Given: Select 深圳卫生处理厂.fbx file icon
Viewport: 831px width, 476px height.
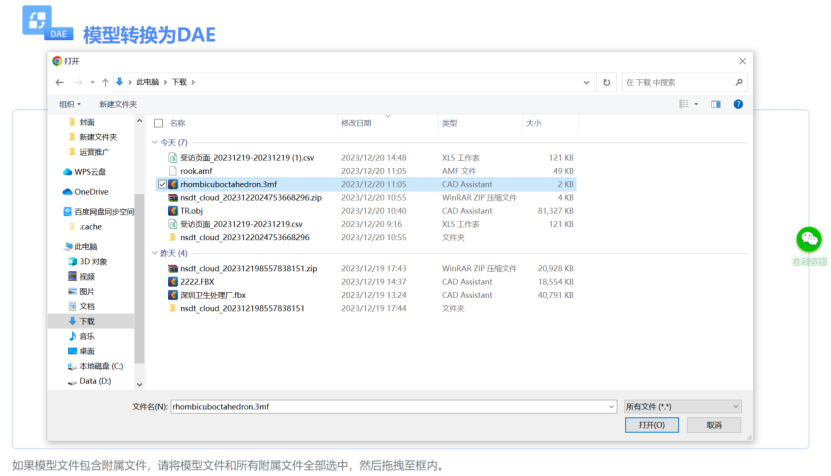Looking at the screenshot, I should coord(173,295).
